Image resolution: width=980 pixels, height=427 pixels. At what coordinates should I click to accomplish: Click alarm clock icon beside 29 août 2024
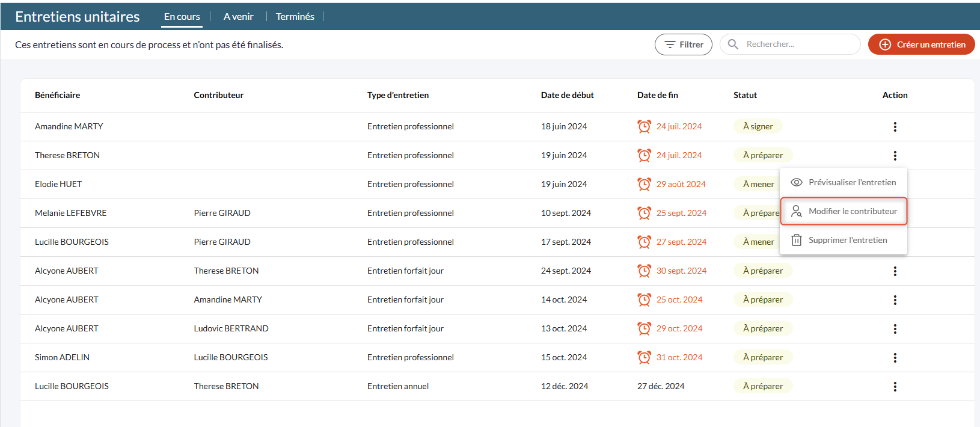pyautogui.click(x=644, y=185)
